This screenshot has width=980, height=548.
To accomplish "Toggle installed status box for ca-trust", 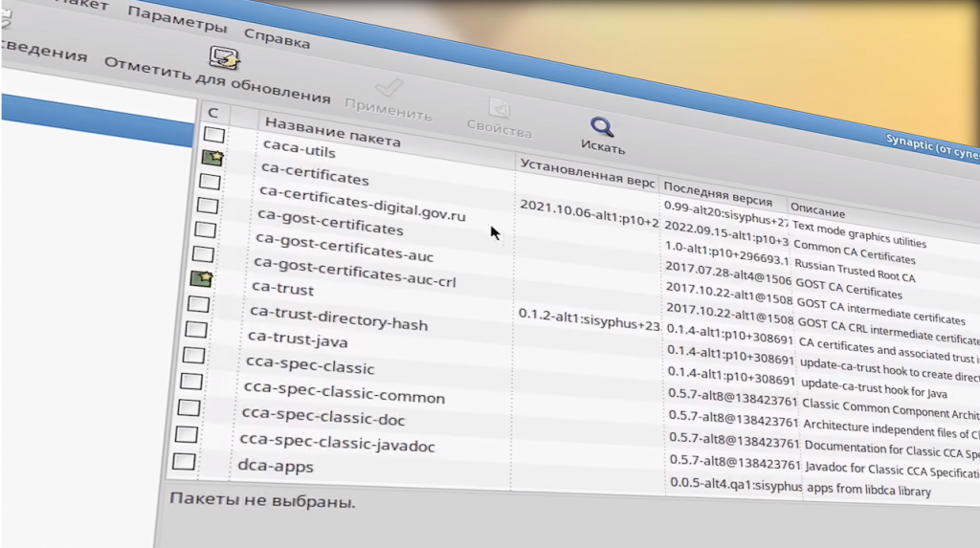I will (201, 278).
